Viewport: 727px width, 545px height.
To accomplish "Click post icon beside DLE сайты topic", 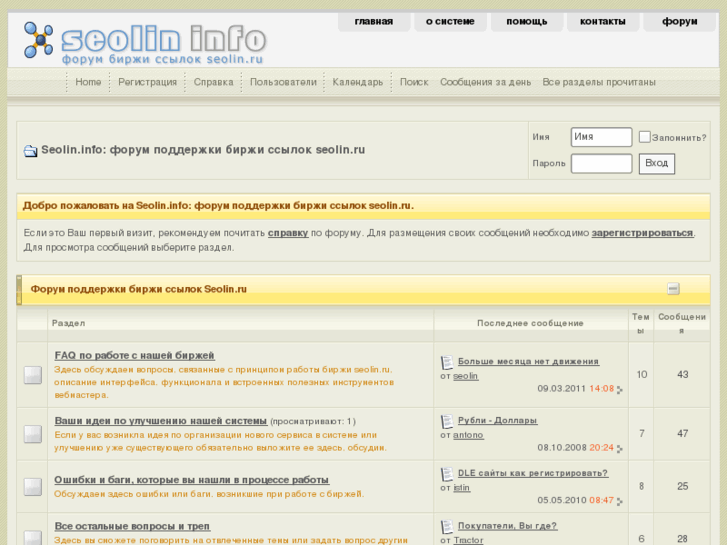I will pos(446,474).
